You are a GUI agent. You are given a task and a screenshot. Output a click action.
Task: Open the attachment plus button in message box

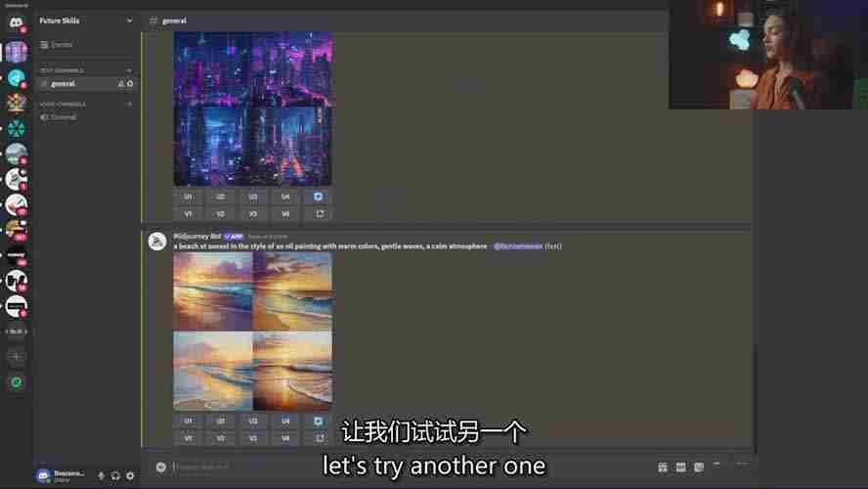160,467
